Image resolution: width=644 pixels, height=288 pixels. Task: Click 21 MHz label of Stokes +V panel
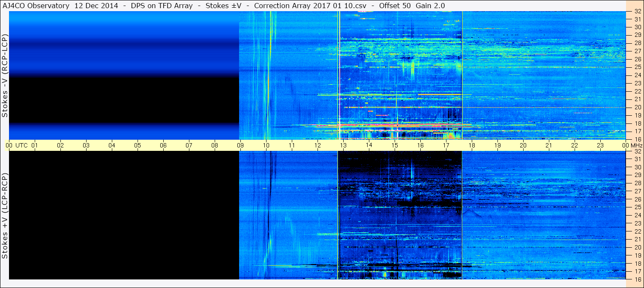pyautogui.click(x=638, y=239)
